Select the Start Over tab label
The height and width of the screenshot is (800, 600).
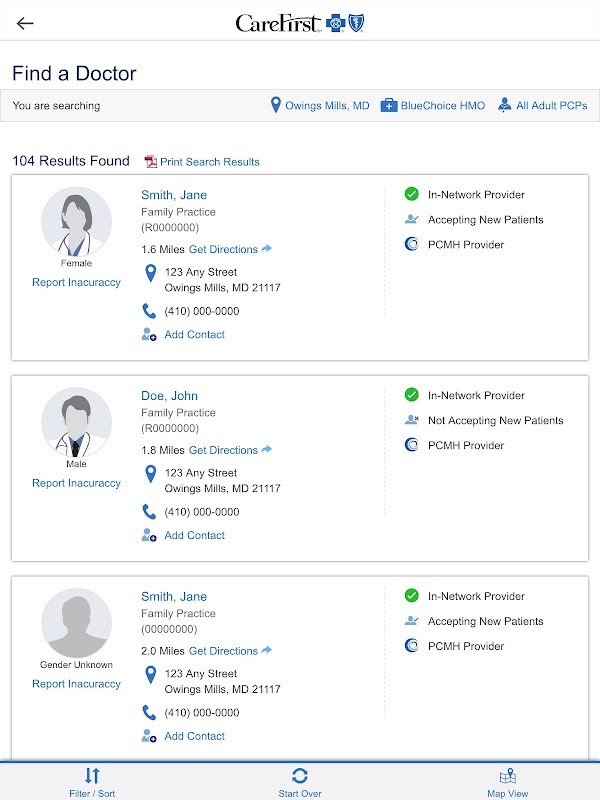coord(300,793)
